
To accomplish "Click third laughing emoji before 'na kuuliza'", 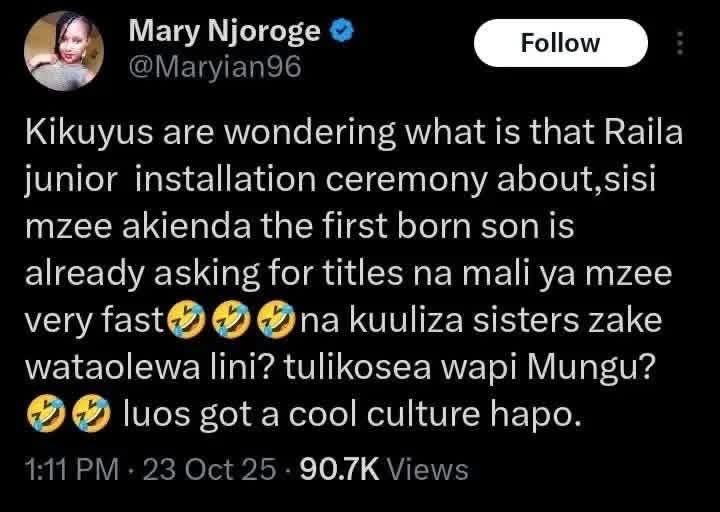I will point(276,320).
